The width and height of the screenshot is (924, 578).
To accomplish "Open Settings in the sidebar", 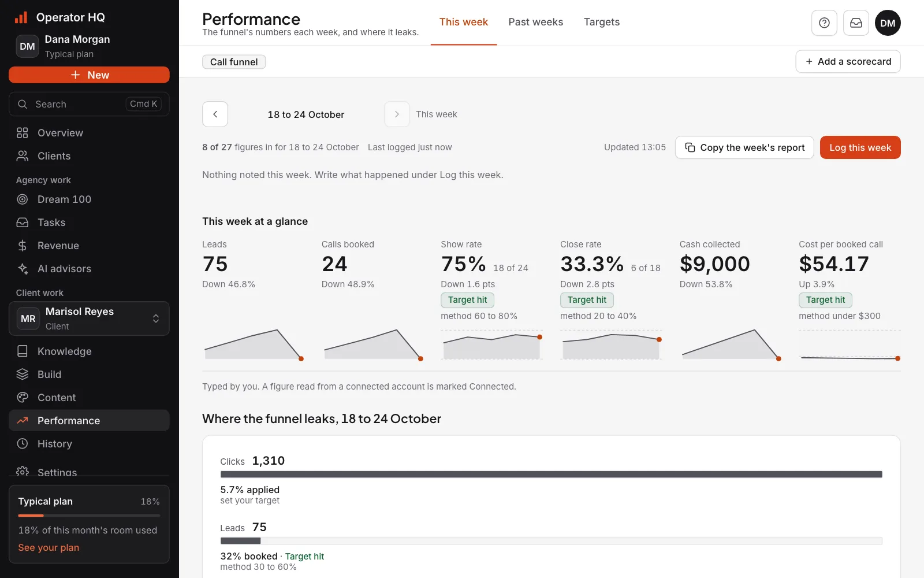I will [x=89, y=470].
